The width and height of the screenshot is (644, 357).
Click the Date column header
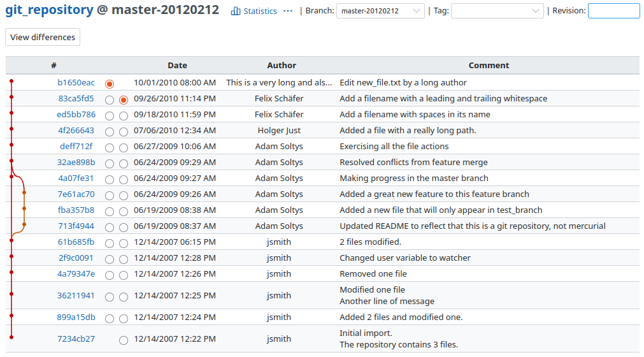177,65
